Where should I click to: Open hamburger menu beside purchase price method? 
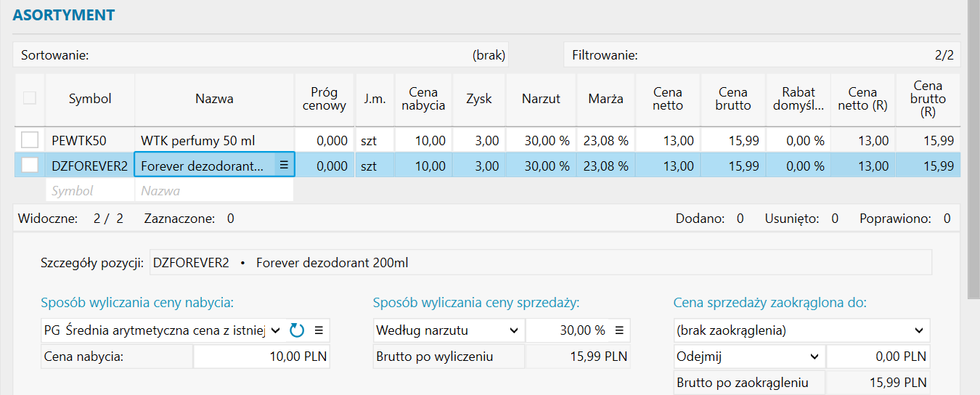319,331
